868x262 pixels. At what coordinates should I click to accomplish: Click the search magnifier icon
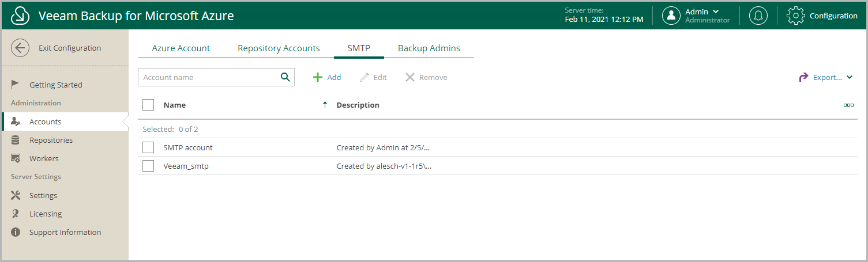[285, 77]
